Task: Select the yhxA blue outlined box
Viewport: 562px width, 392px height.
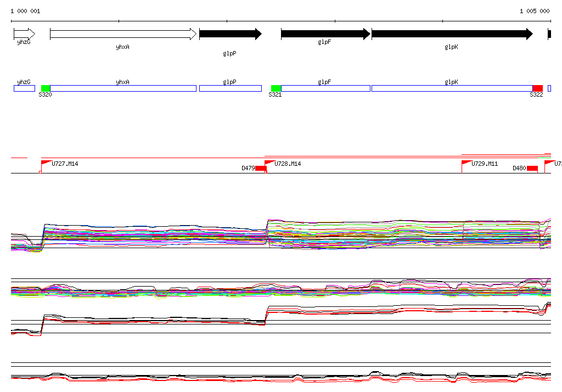Action: click(123, 88)
